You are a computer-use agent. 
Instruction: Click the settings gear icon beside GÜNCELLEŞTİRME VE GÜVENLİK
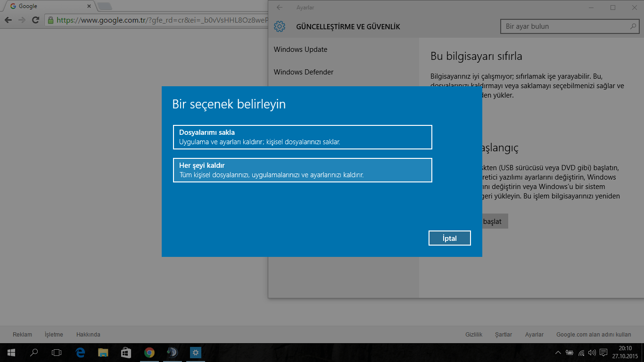tap(280, 26)
